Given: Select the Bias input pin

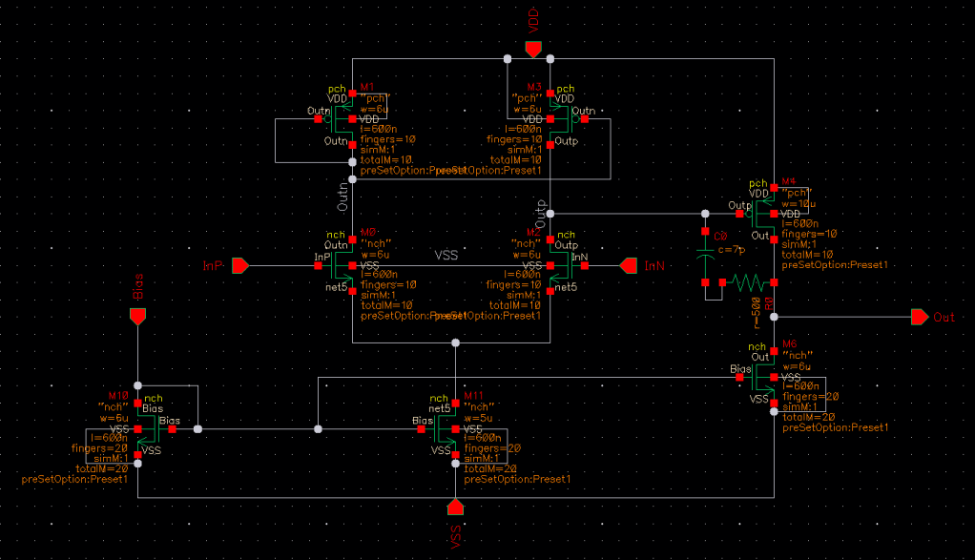Looking at the screenshot, I should click(138, 316).
